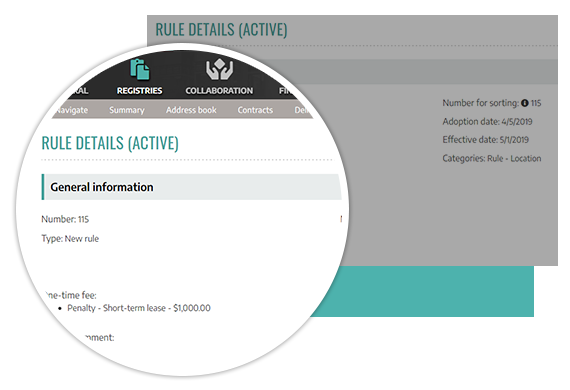
Task: Open the Navigate submenu item
Action: [x=72, y=110]
